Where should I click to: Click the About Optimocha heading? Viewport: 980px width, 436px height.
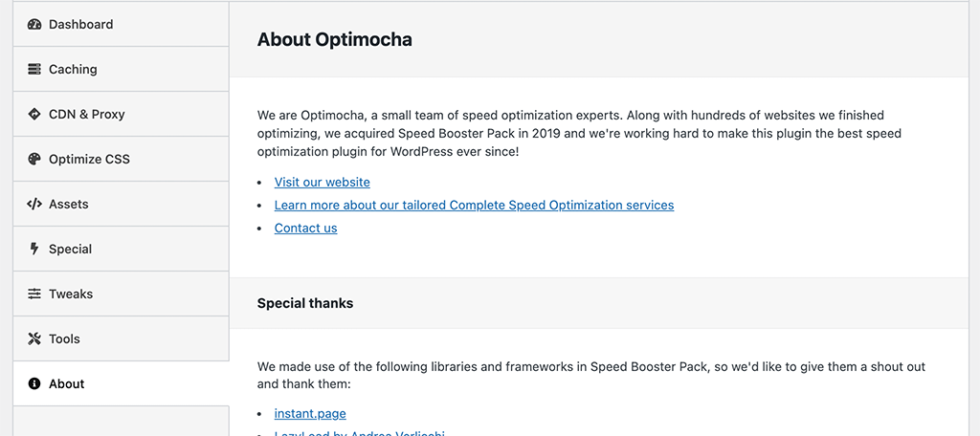pyautogui.click(x=334, y=40)
